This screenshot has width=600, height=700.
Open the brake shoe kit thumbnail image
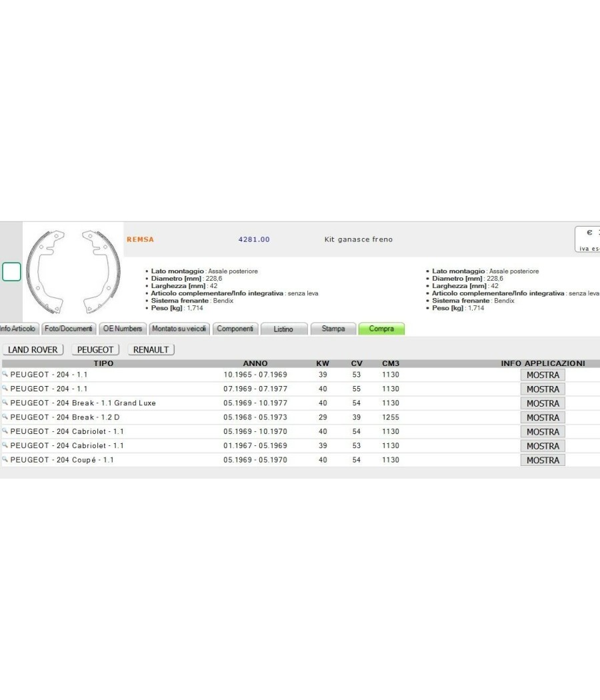pyautogui.click(x=73, y=272)
